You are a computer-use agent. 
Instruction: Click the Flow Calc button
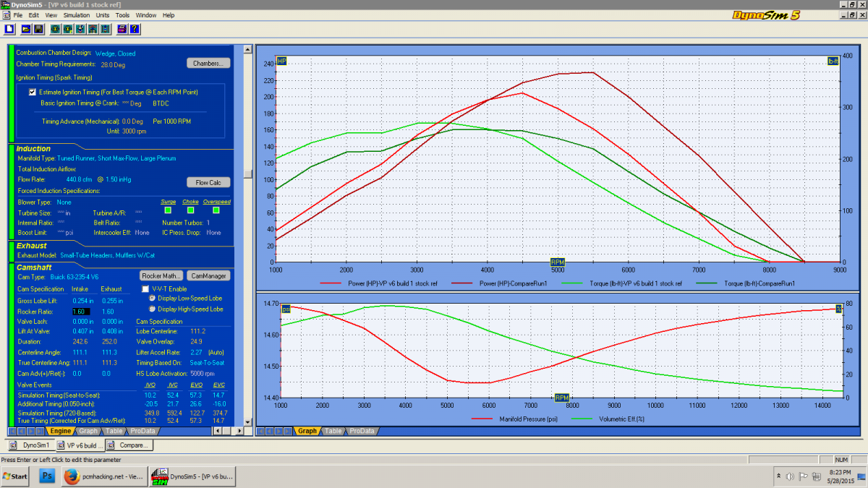[208, 182]
